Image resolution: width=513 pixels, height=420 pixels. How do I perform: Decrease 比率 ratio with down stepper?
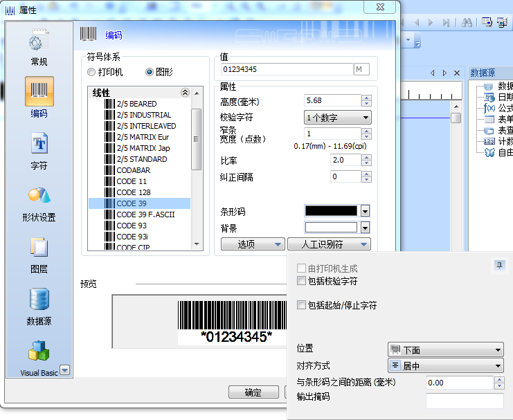(x=366, y=163)
